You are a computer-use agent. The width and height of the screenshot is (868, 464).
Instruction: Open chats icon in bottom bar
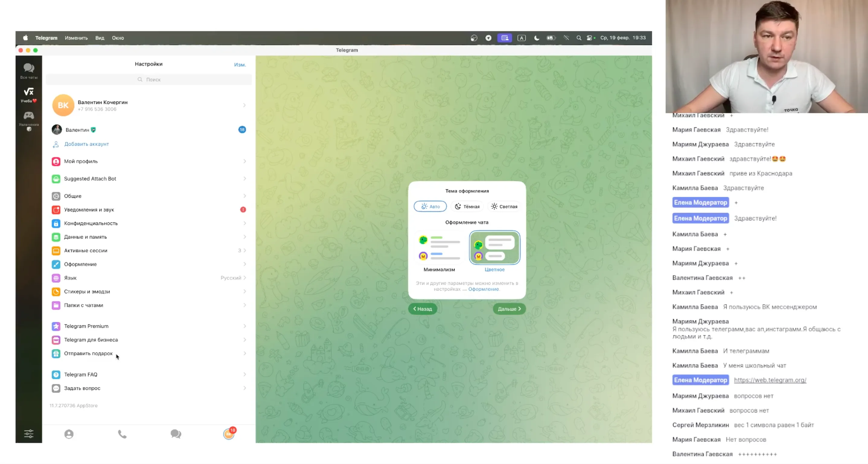click(x=176, y=434)
